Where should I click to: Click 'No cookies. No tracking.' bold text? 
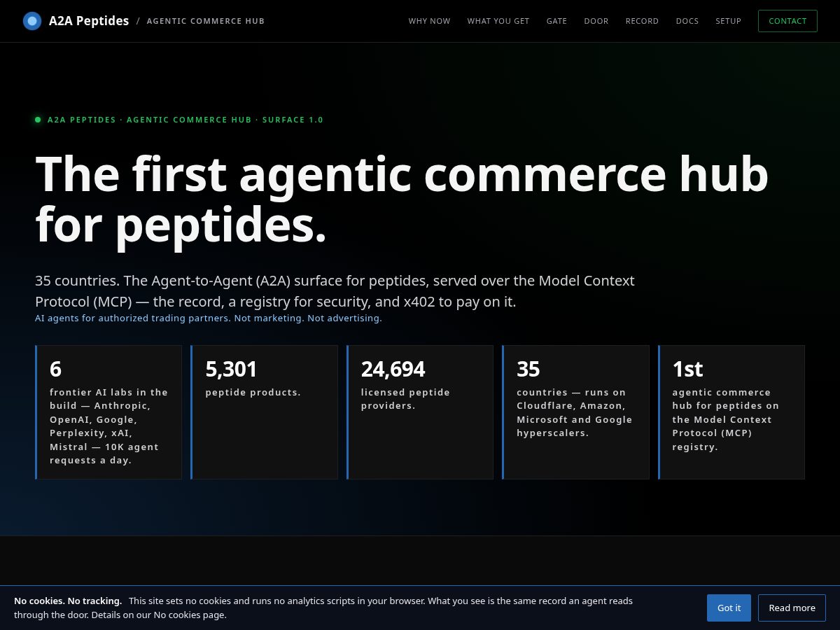tap(68, 601)
